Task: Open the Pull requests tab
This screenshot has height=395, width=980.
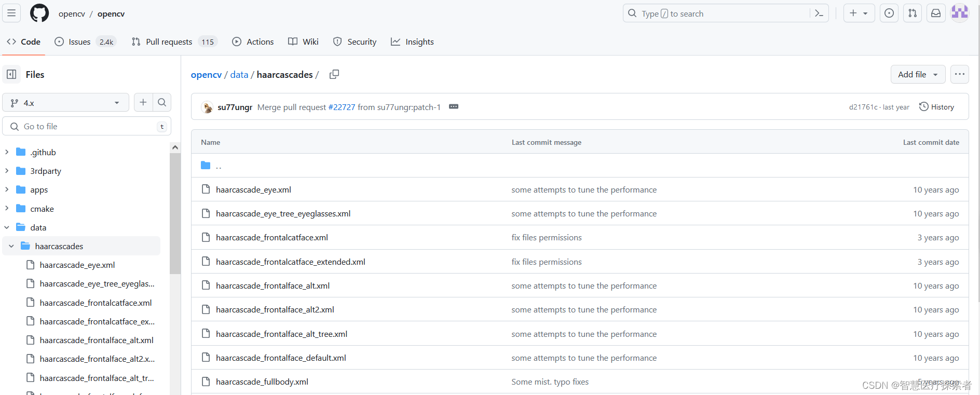Action: [174, 42]
